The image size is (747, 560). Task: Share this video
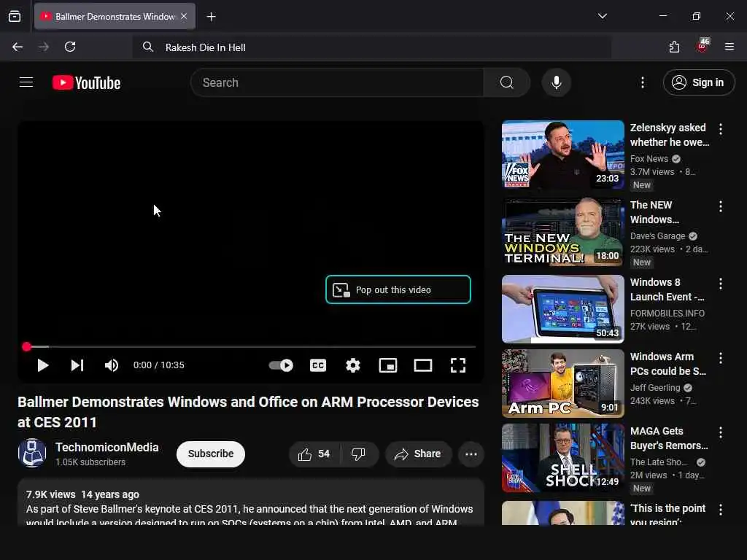[x=418, y=454]
